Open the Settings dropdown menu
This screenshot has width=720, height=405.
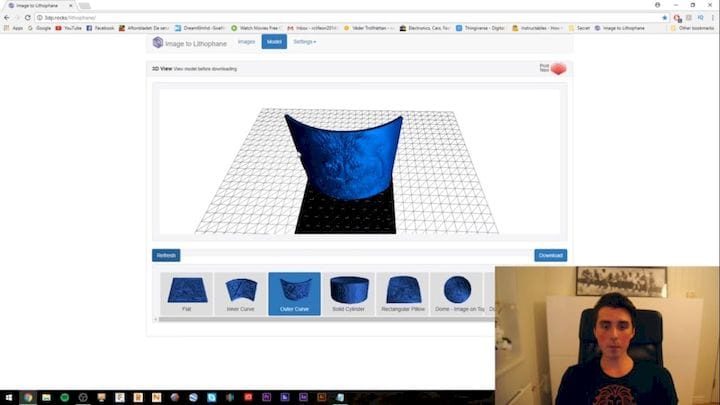click(x=304, y=42)
